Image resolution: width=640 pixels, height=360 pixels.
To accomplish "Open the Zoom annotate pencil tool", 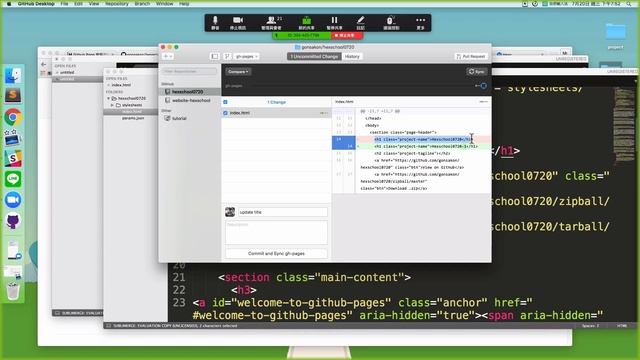I will 360,23.
